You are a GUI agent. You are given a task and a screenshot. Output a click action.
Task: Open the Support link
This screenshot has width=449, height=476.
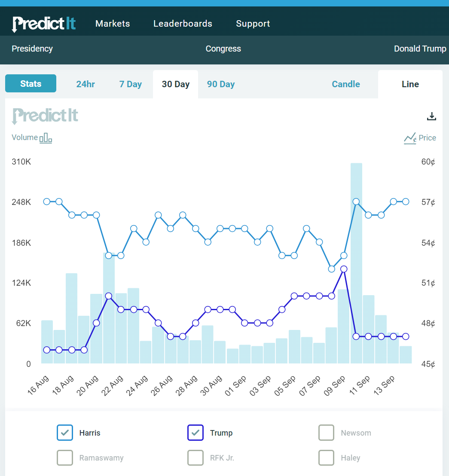253,24
